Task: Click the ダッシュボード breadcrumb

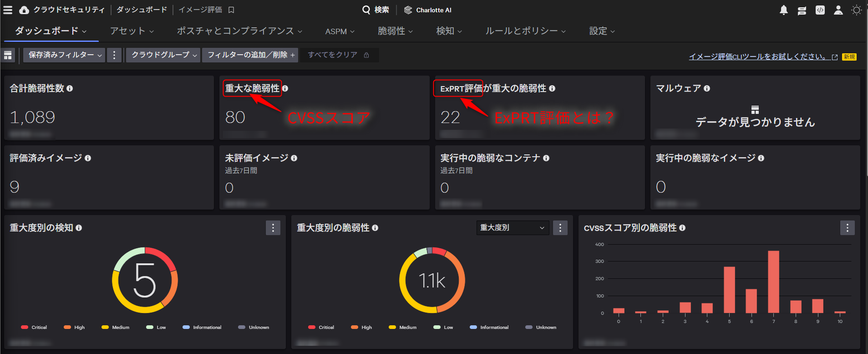Action: pyautogui.click(x=142, y=10)
